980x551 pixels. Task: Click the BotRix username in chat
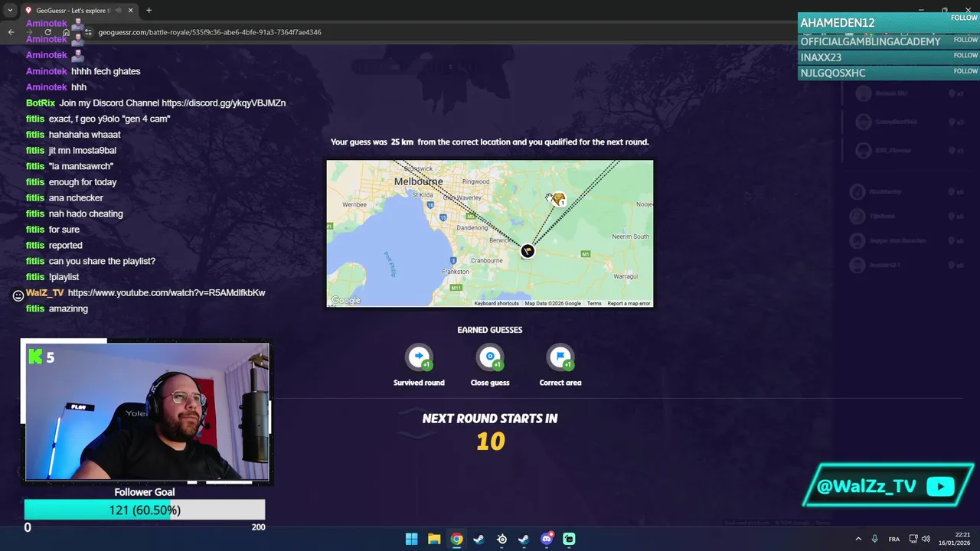41,103
